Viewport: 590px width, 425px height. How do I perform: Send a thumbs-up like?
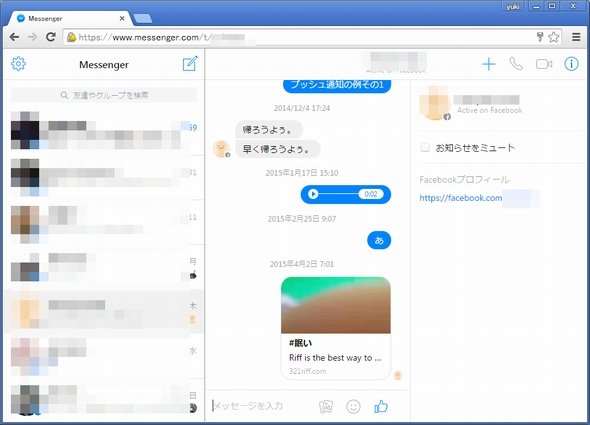coord(381,406)
